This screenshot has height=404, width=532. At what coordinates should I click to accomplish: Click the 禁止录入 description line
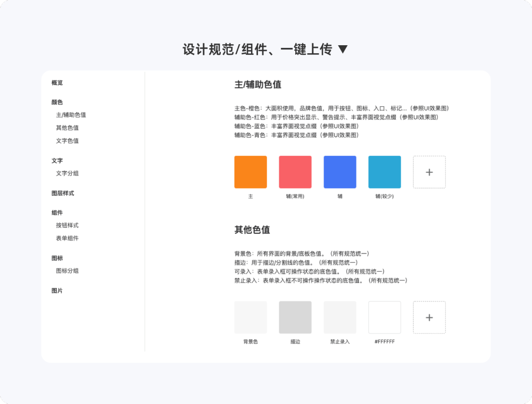coord(321,280)
